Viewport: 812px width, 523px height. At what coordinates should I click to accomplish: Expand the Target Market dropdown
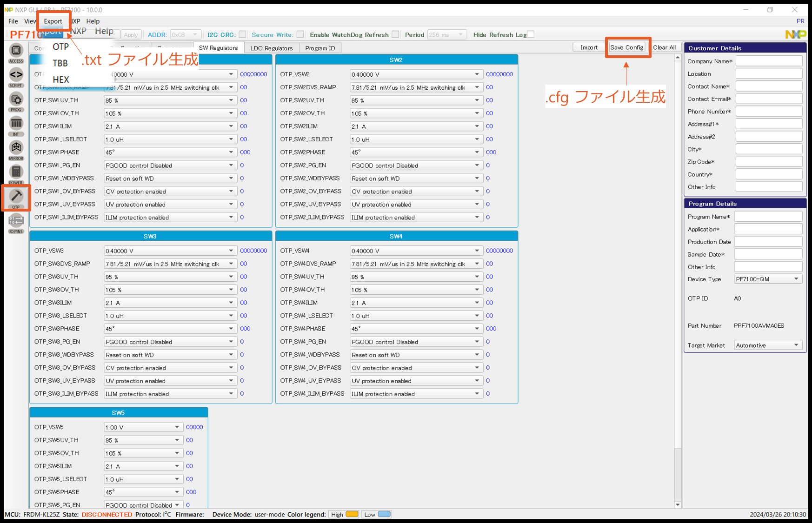[x=768, y=345]
